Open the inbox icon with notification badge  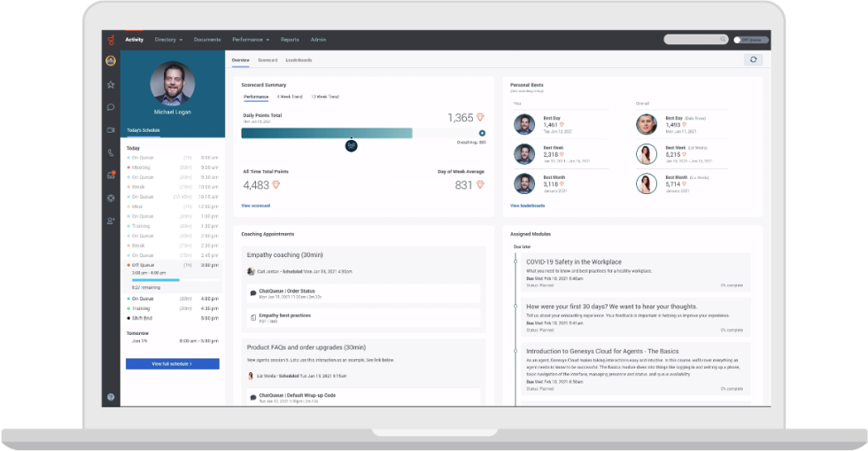coord(111,175)
